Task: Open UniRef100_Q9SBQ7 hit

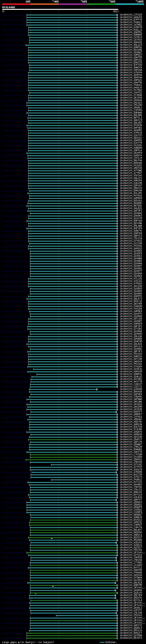Action: point(131,53)
